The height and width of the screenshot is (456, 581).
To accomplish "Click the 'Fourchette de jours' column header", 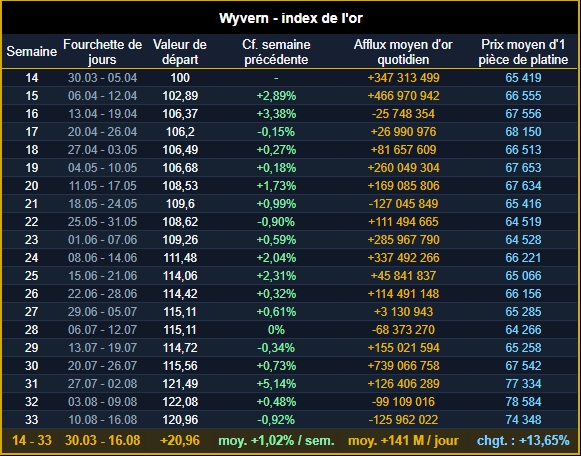I will coord(102,52).
